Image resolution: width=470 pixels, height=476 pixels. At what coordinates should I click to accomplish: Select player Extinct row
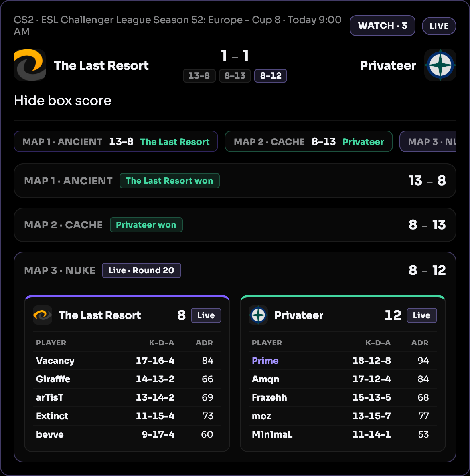pos(127,416)
